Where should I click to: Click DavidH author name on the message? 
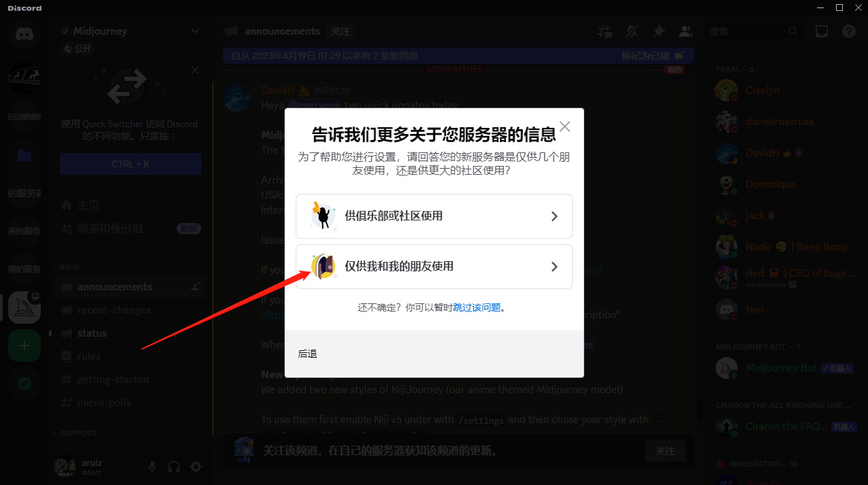pyautogui.click(x=278, y=90)
